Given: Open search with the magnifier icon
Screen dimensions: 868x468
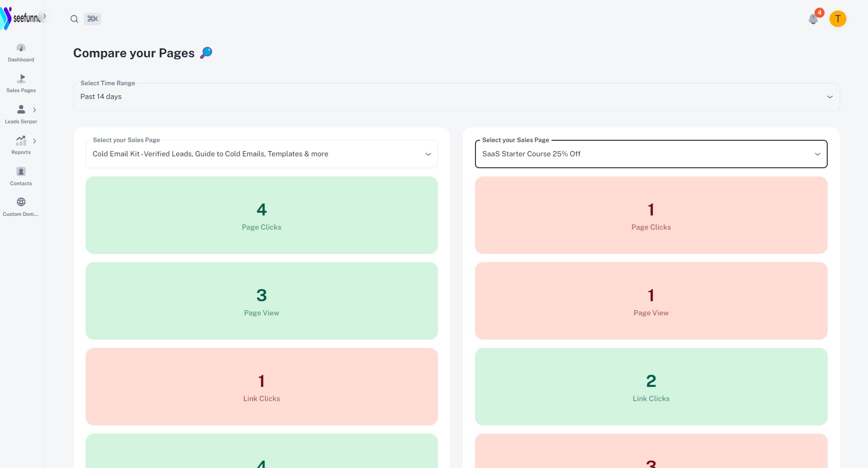Looking at the screenshot, I should point(74,19).
